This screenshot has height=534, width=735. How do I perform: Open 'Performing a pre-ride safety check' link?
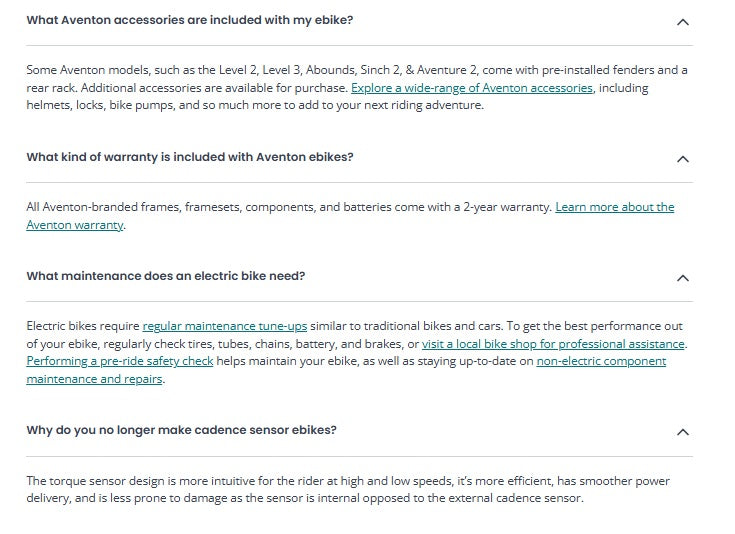click(120, 361)
